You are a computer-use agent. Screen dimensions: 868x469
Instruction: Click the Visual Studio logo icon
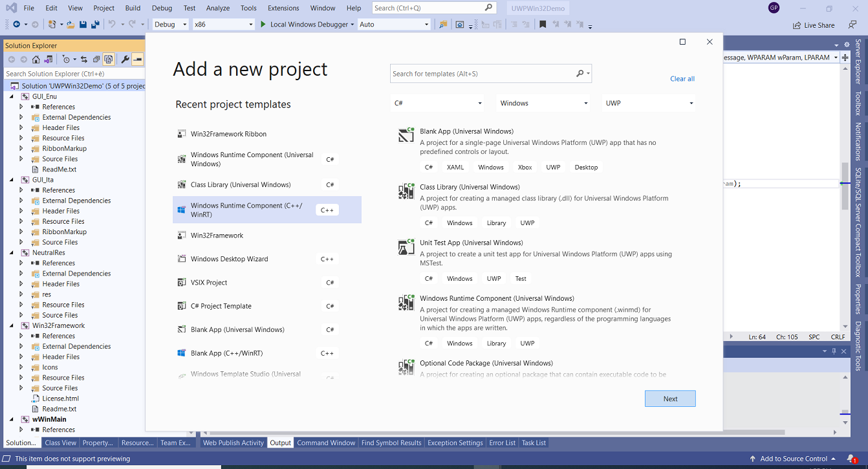click(10, 8)
